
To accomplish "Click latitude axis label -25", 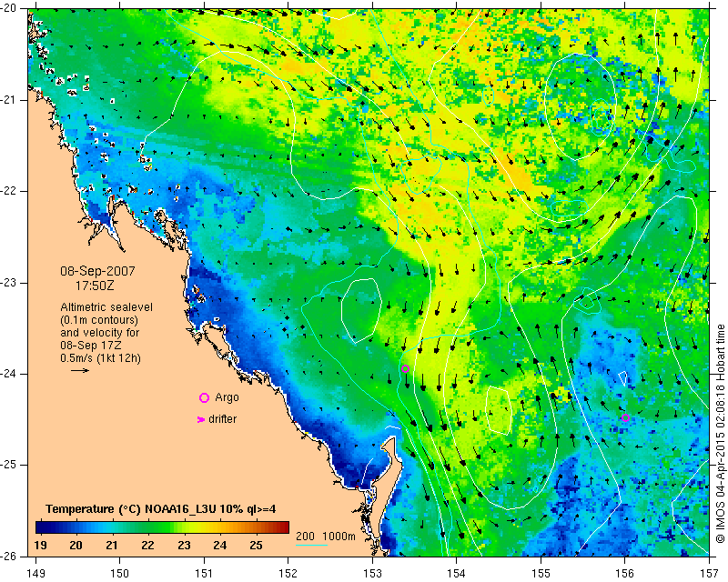I will (10, 465).
